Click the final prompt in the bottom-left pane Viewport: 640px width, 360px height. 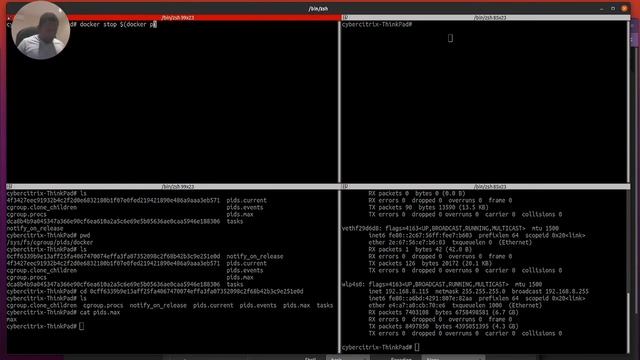(45, 326)
